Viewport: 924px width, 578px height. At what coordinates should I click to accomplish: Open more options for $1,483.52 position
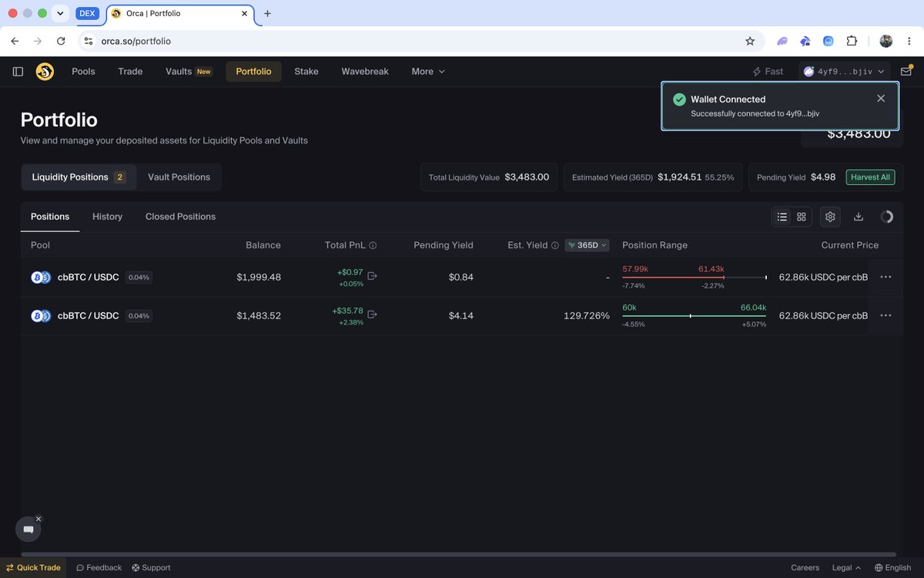(x=885, y=315)
